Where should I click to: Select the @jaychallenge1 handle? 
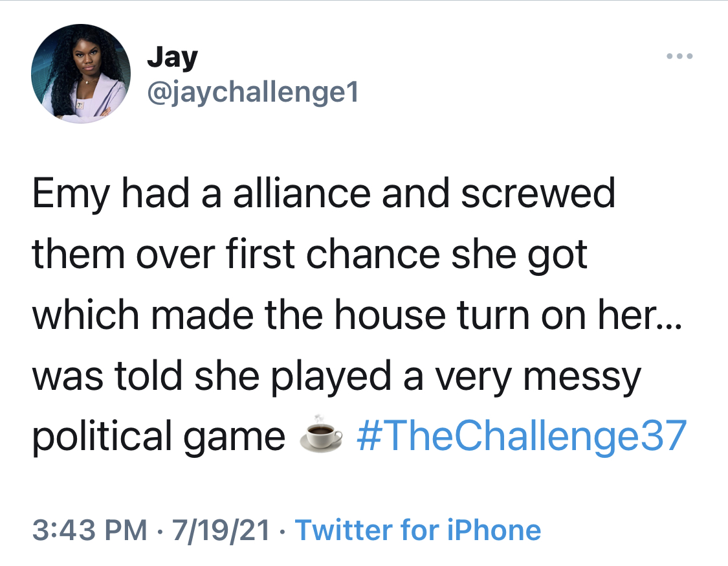pyautogui.click(x=253, y=92)
